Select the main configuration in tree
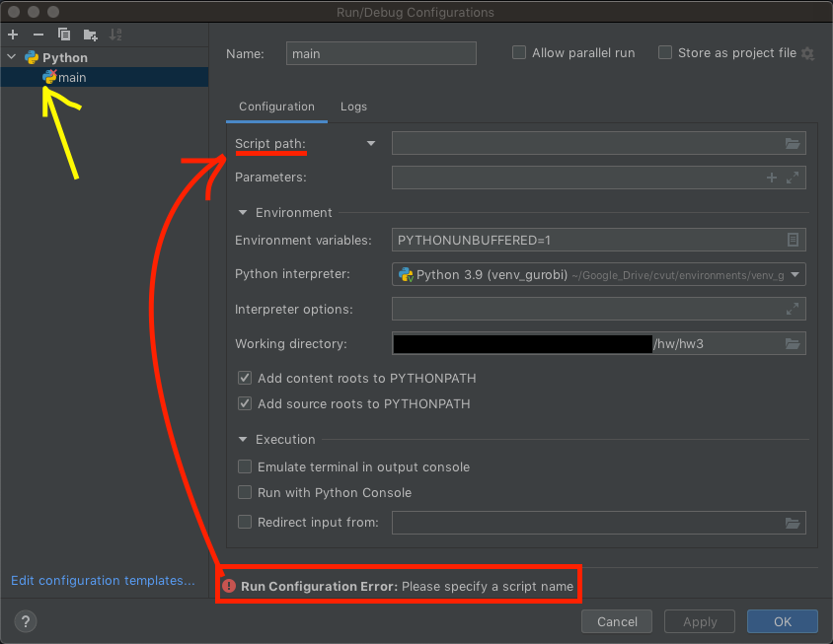This screenshot has width=833, height=644. click(x=72, y=77)
